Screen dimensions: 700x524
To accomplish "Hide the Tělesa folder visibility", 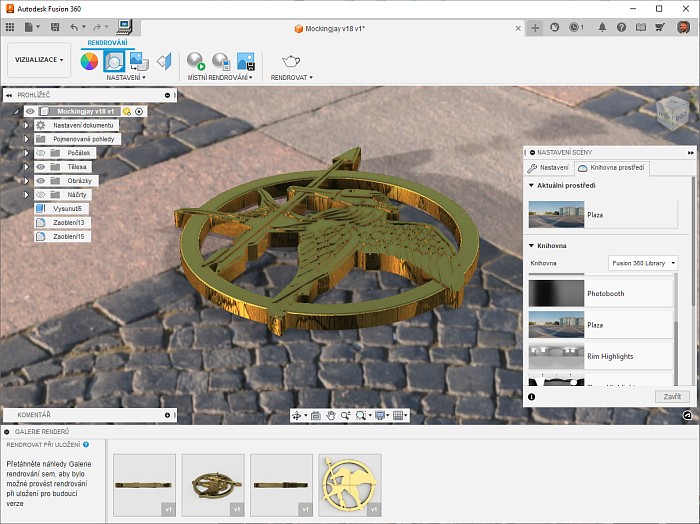I will tap(41, 167).
